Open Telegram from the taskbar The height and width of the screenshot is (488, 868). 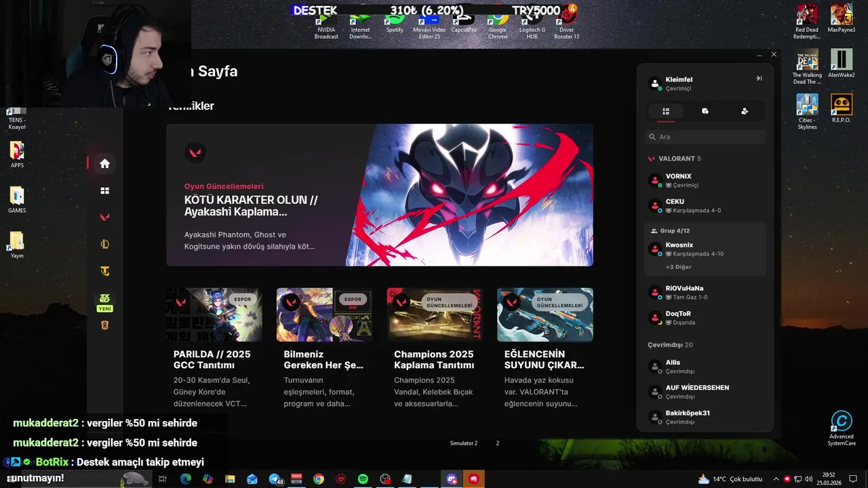coord(276,479)
